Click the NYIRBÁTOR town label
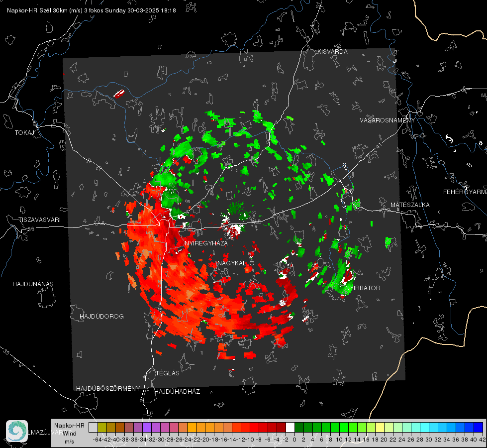This screenshot has width=487, height=448. tap(363, 288)
